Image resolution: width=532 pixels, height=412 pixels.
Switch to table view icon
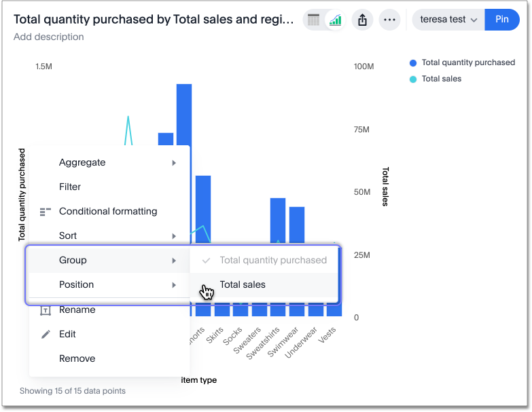pyautogui.click(x=313, y=20)
